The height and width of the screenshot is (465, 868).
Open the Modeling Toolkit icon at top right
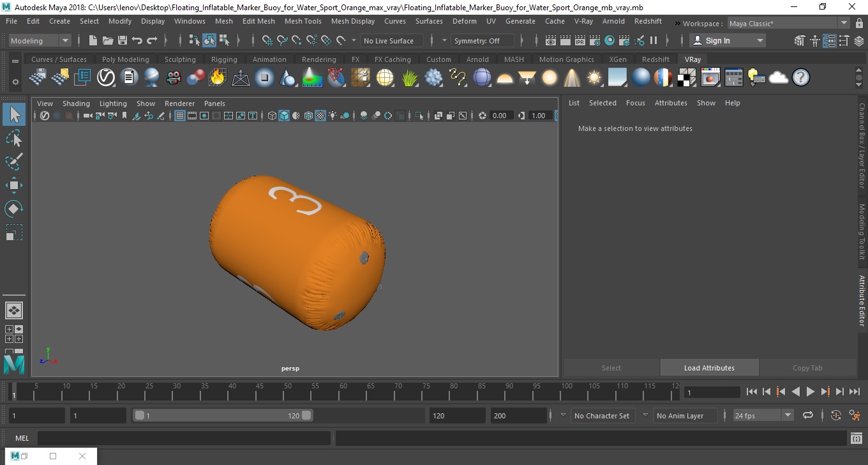coord(799,40)
